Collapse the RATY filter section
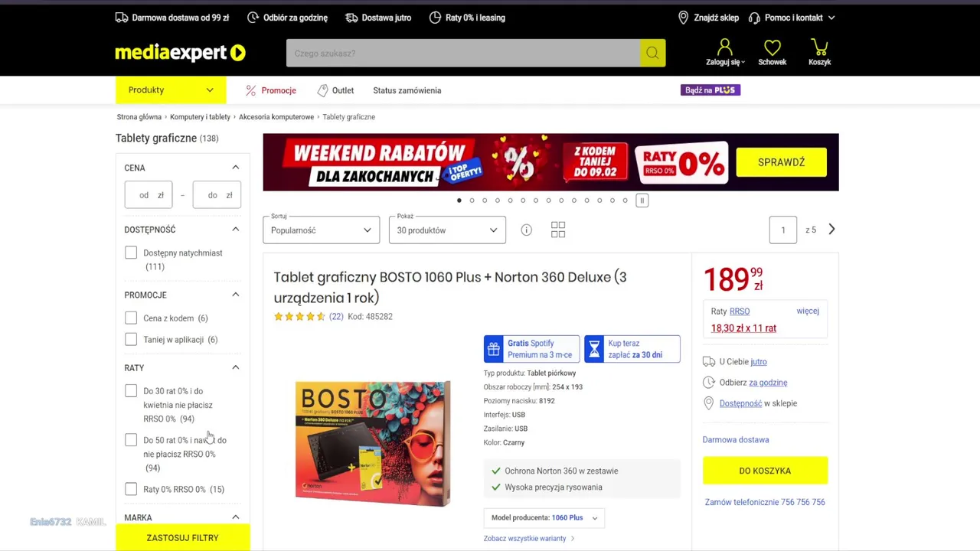 point(235,368)
